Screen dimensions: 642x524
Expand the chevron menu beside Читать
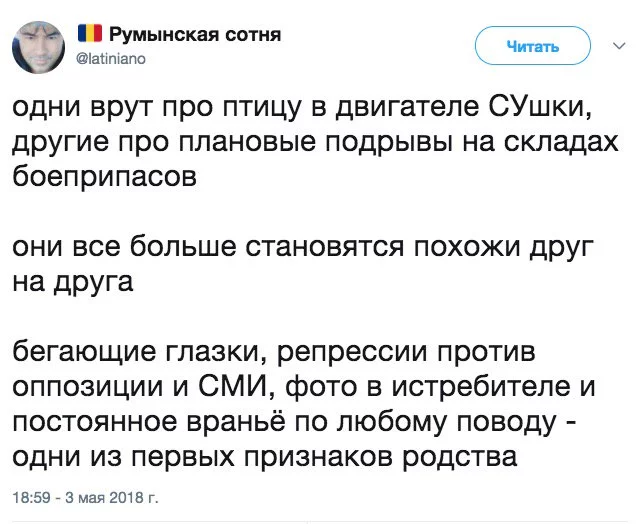(x=615, y=44)
